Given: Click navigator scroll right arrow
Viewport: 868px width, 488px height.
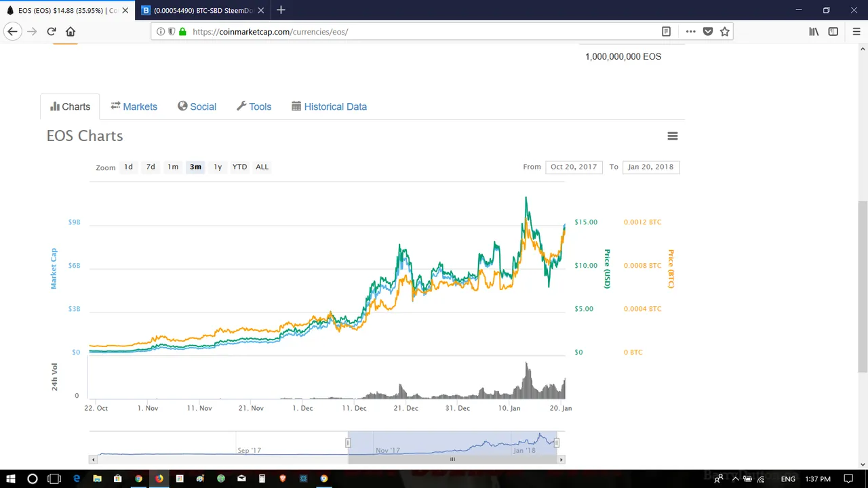Looking at the screenshot, I should 561,460.
